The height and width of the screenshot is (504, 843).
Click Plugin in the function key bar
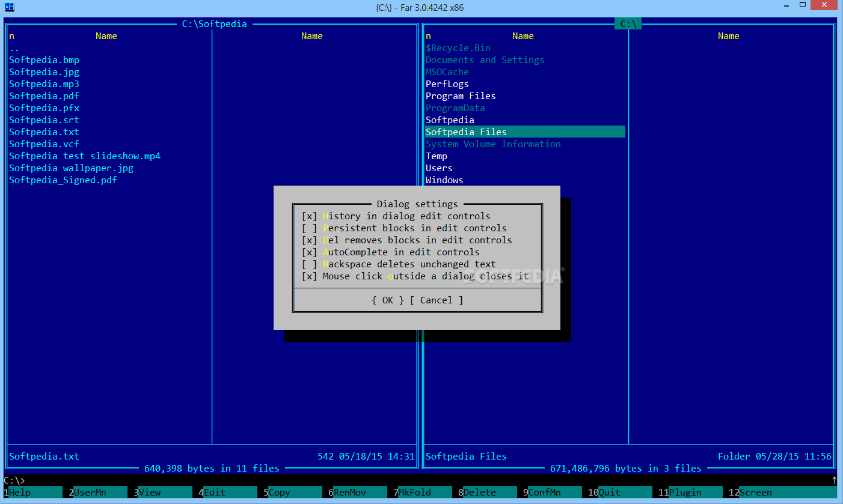pyautogui.click(x=690, y=493)
